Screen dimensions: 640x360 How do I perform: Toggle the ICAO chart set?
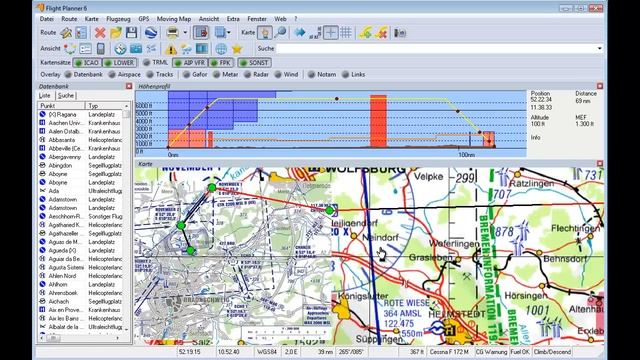(87, 63)
